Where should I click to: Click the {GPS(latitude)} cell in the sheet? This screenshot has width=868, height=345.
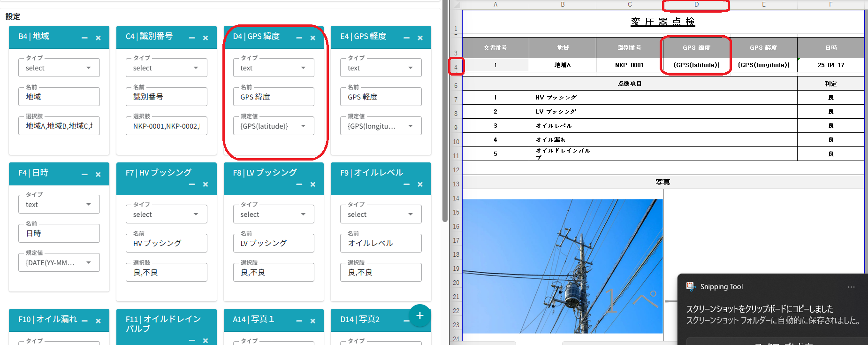point(696,65)
